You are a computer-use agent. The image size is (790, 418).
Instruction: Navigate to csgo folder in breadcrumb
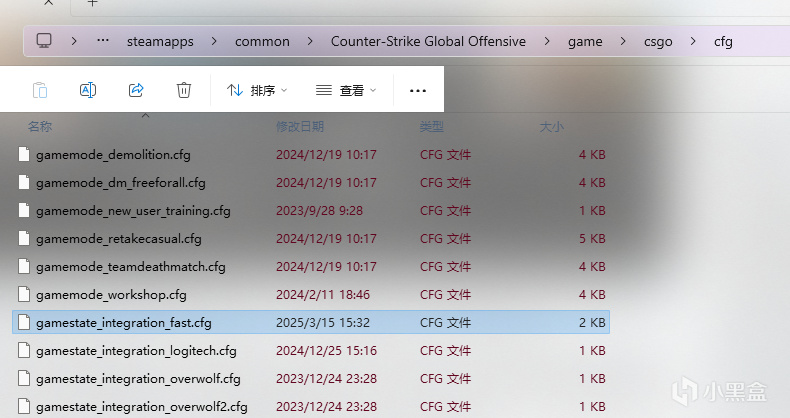coord(658,42)
